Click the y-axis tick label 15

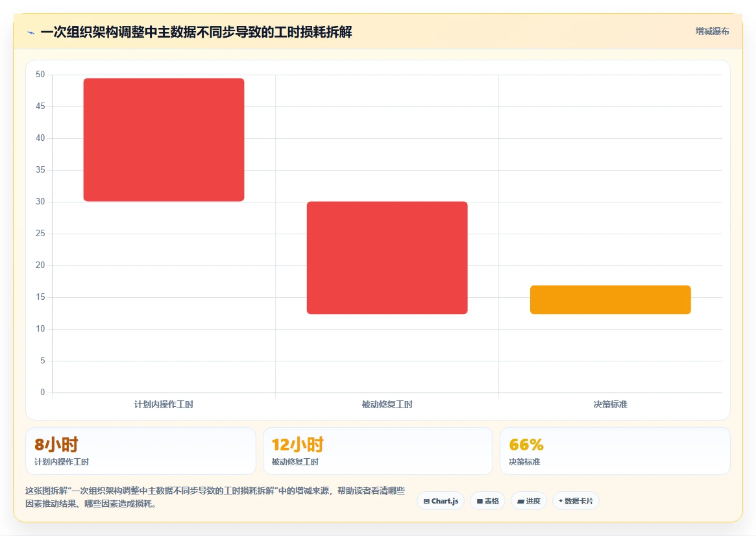40,297
